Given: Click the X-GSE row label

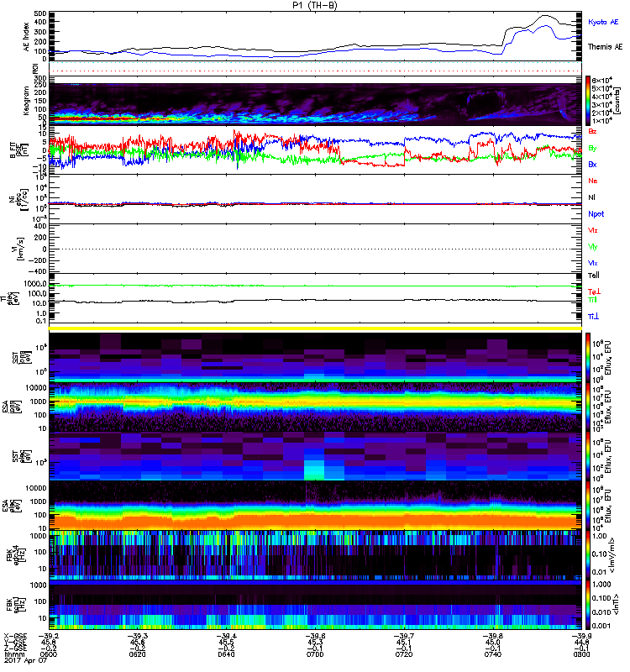Looking at the screenshot, I should [15, 636].
